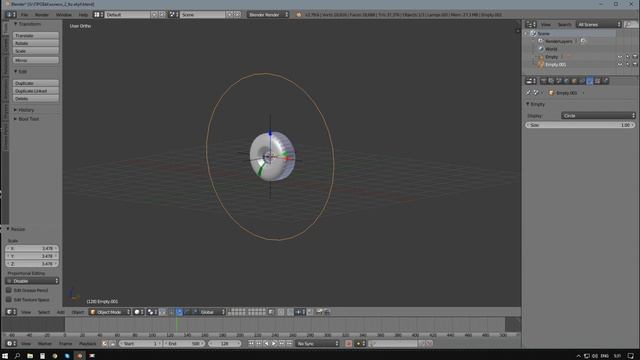Toggle the pin icon in properties context row

[528, 93]
